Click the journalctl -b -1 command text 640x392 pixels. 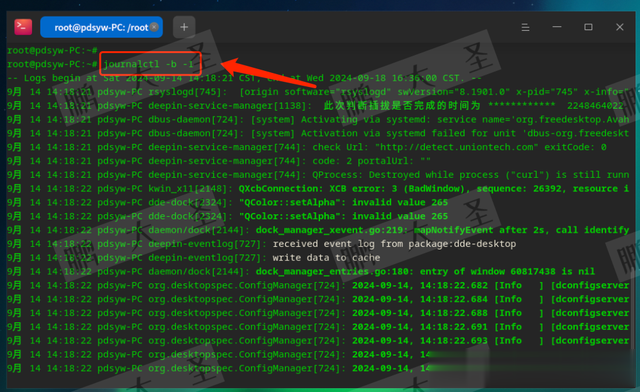148,64
